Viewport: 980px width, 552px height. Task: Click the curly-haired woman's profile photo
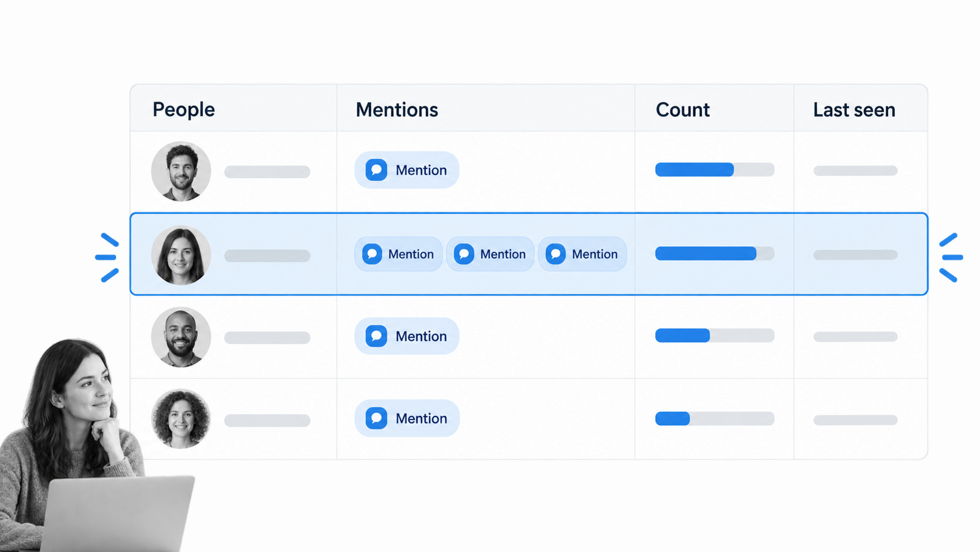click(181, 419)
